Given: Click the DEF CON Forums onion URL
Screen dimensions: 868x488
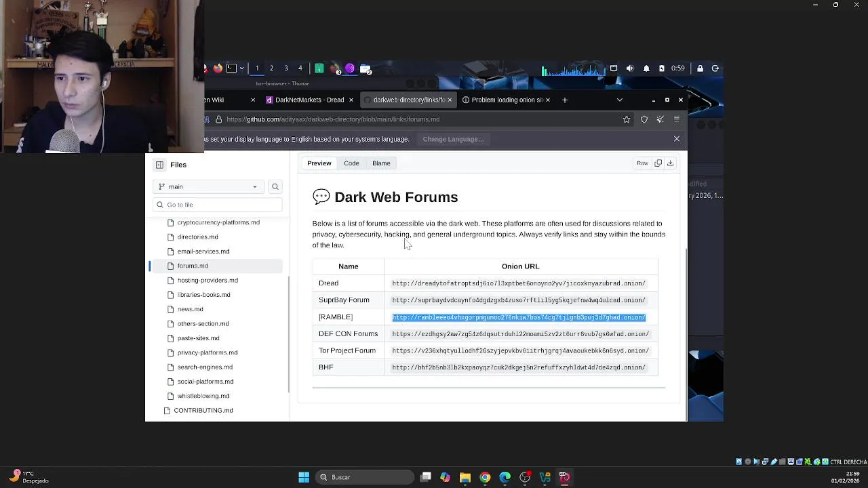Looking at the screenshot, I should point(521,334).
